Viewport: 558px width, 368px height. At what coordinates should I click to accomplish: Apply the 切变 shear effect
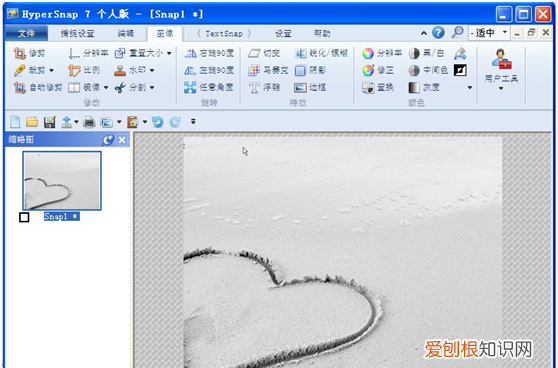click(x=264, y=53)
